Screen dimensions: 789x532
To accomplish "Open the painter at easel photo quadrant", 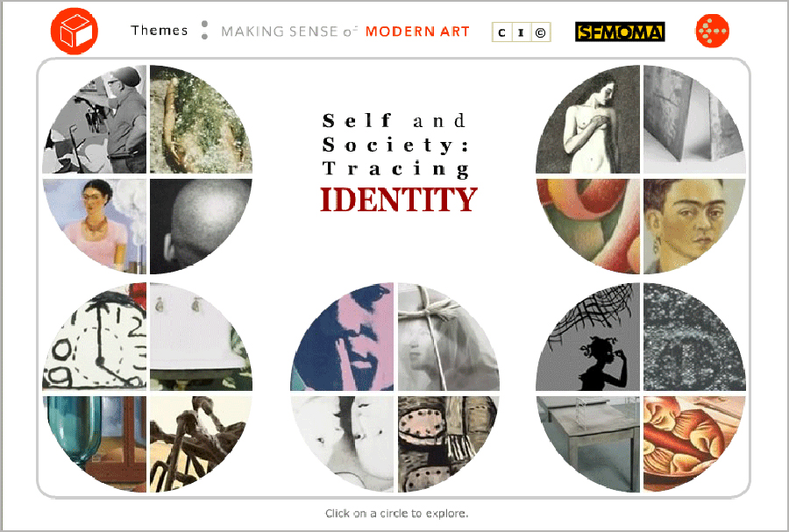I will pyautogui.click(x=95, y=120).
